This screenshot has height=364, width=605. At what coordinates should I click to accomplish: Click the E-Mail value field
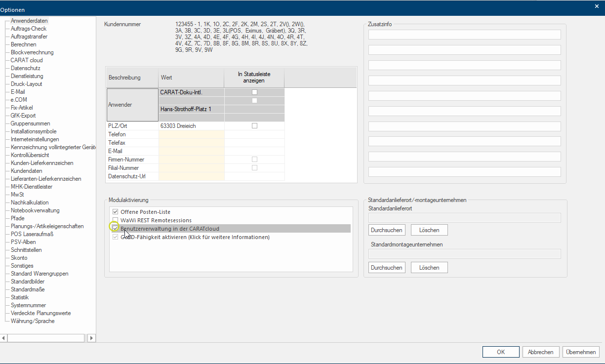[192, 151]
